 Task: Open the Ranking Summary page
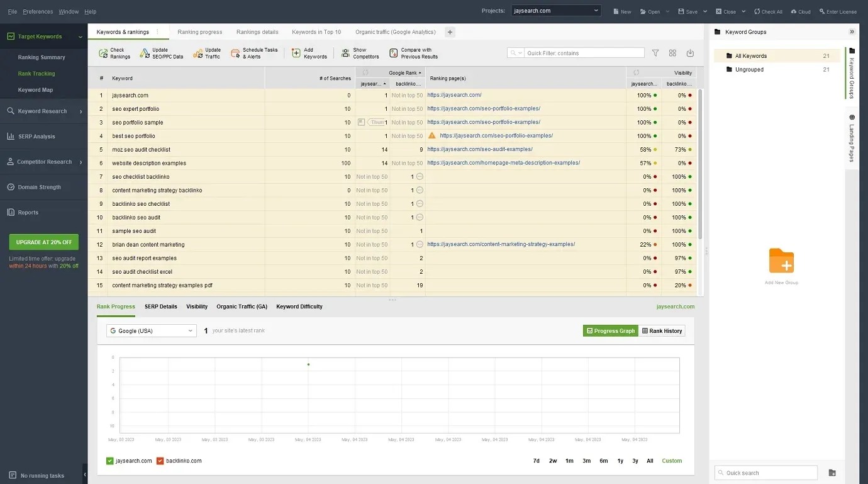42,57
